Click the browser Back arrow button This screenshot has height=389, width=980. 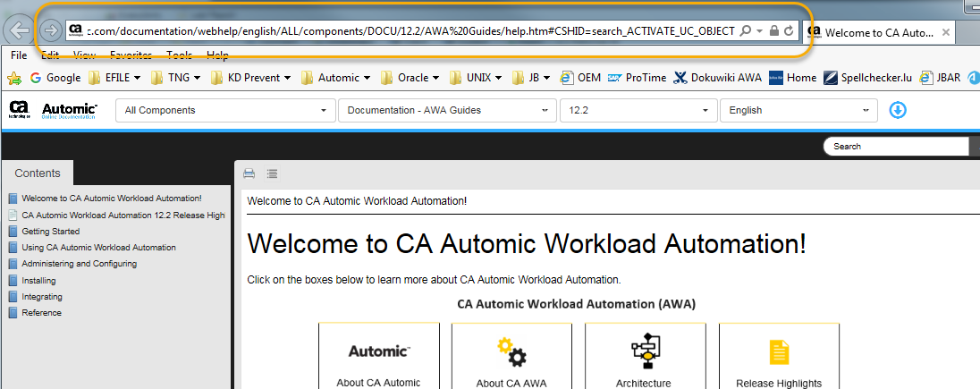coord(19,30)
